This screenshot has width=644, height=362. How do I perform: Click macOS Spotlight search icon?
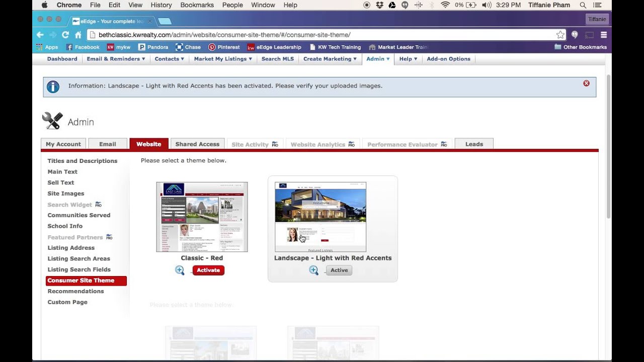pyautogui.click(x=583, y=5)
